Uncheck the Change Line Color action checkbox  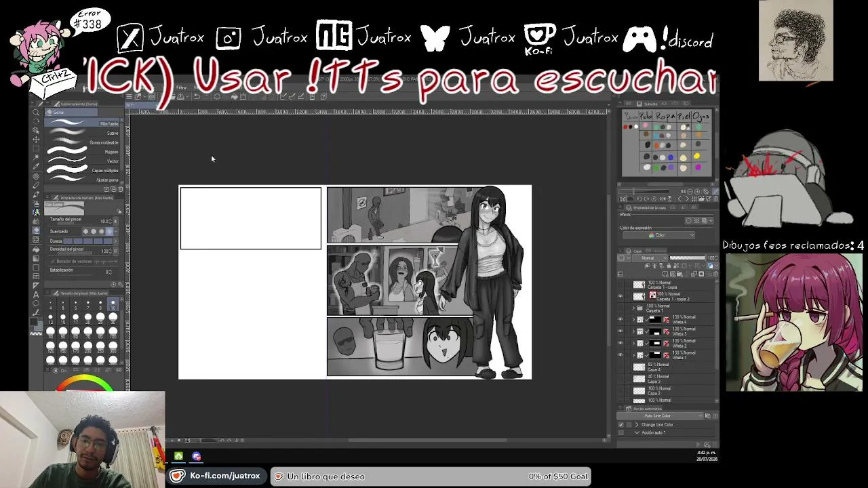[621, 424]
